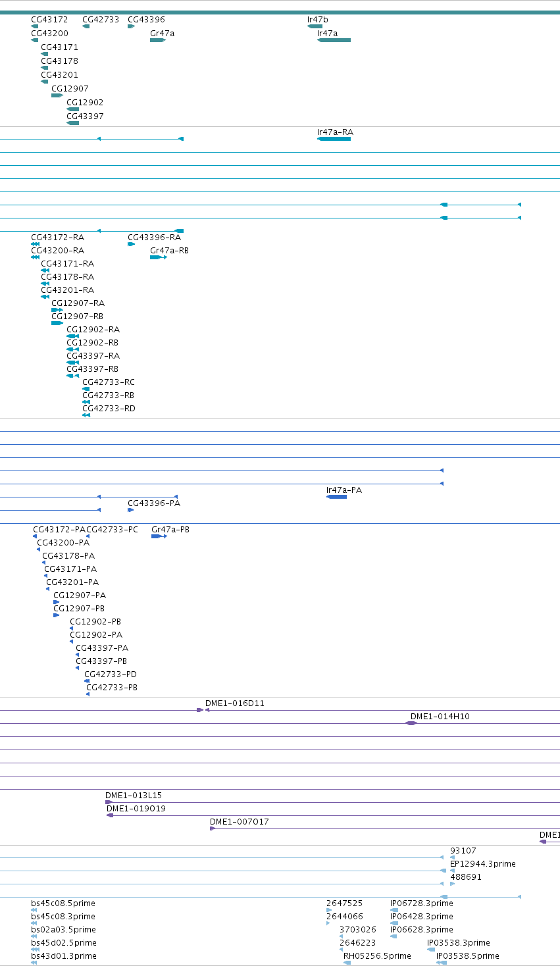Click the 488691 feature label

[466, 877]
